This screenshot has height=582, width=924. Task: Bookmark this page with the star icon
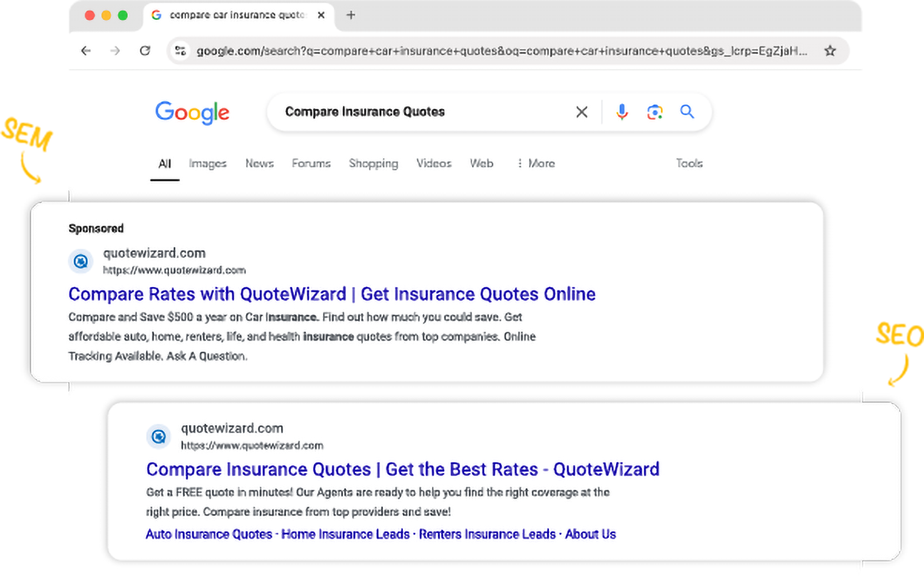[830, 51]
